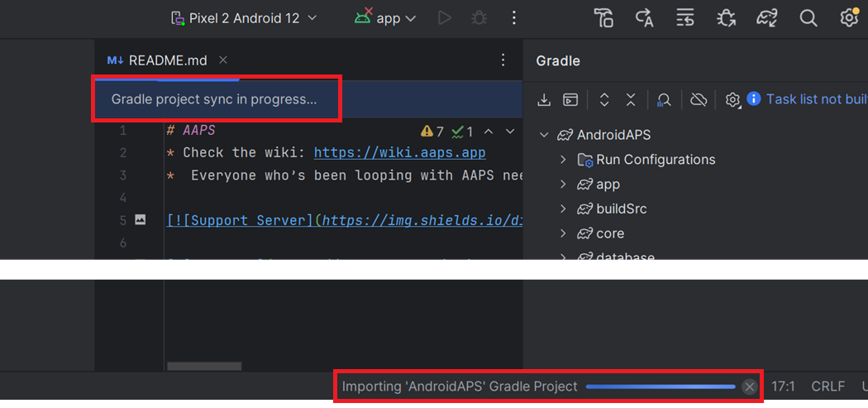Click Expand All in Gradle panel

click(604, 100)
